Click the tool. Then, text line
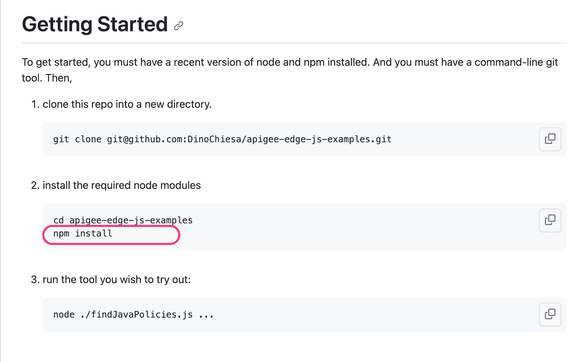This screenshot has width=587, height=362. pos(47,78)
